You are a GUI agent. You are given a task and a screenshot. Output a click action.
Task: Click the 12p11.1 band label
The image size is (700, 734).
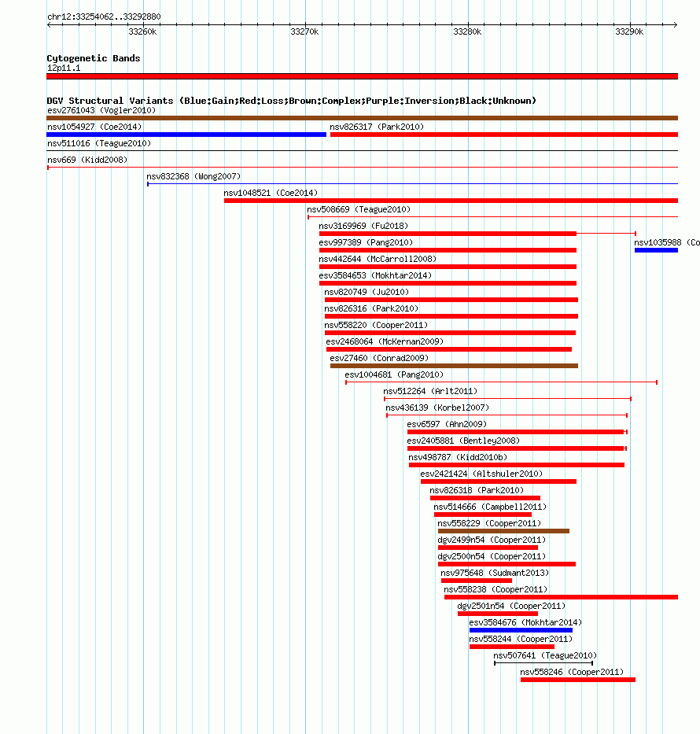(x=64, y=68)
